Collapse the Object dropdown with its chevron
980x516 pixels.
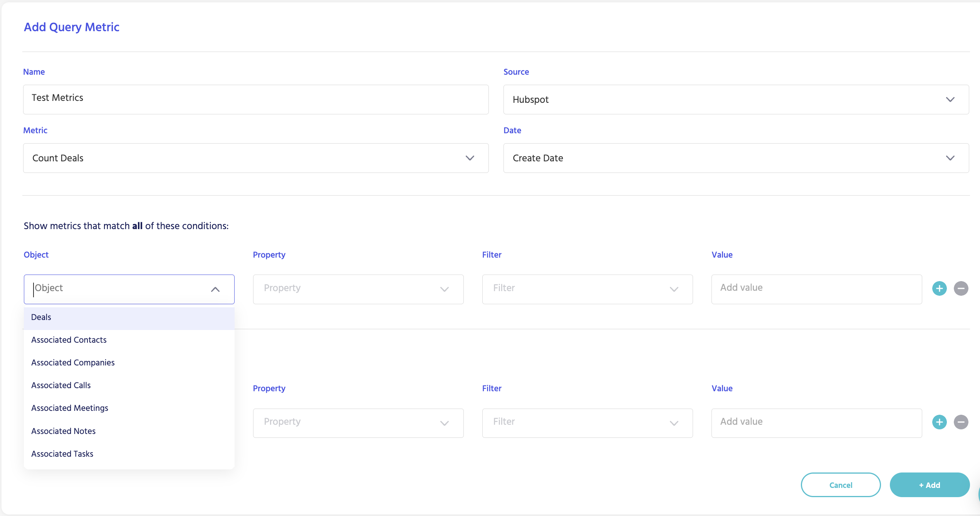[x=215, y=289]
